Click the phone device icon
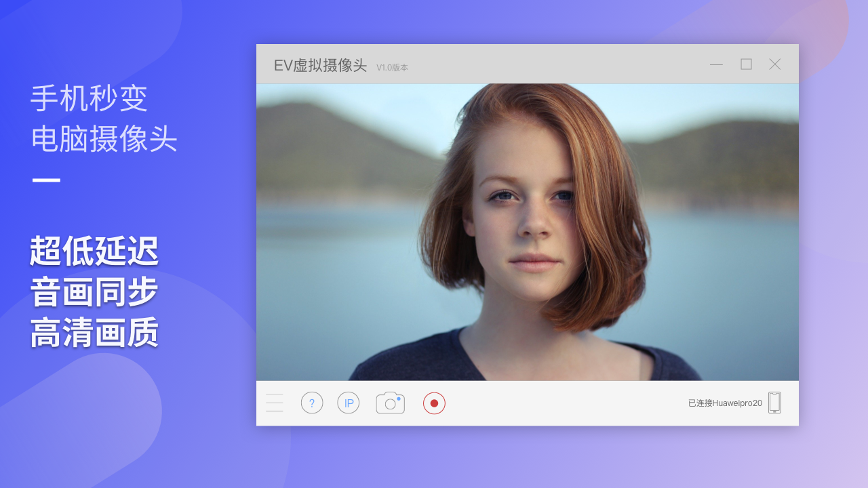 coord(774,403)
